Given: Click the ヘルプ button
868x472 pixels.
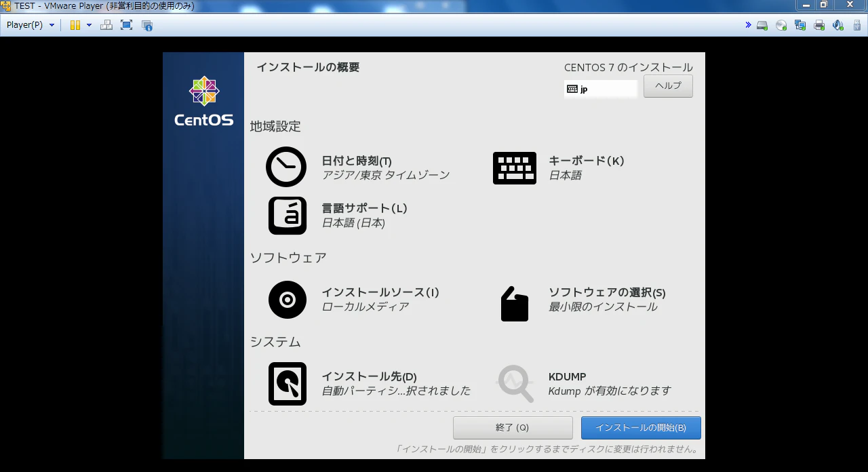Looking at the screenshot, I should [x=668, y=86].
